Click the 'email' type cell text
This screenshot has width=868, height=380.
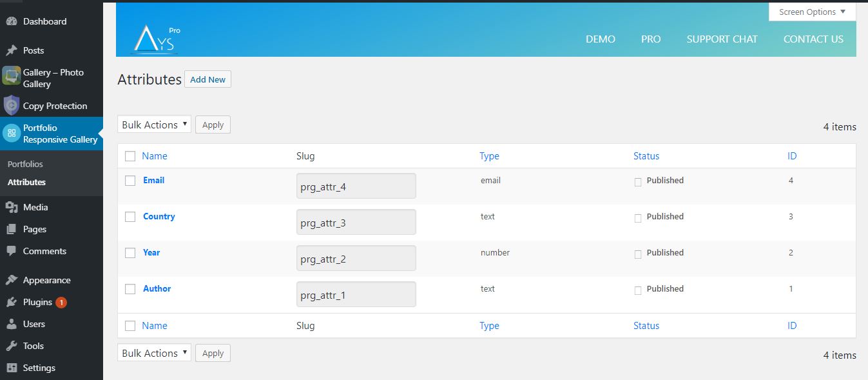490,180
